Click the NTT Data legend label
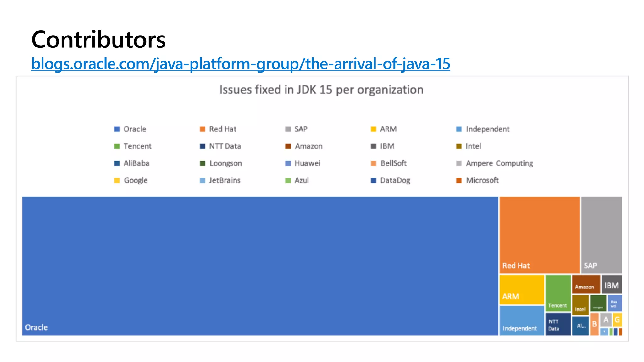Screen dimensions: 644x362 pyautogui.click(x=225, y=146)
